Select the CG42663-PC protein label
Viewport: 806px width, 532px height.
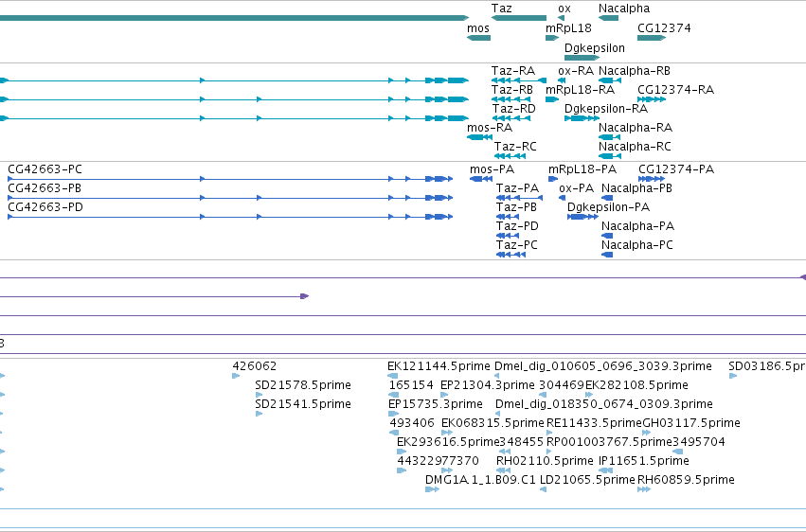(45, 169)
